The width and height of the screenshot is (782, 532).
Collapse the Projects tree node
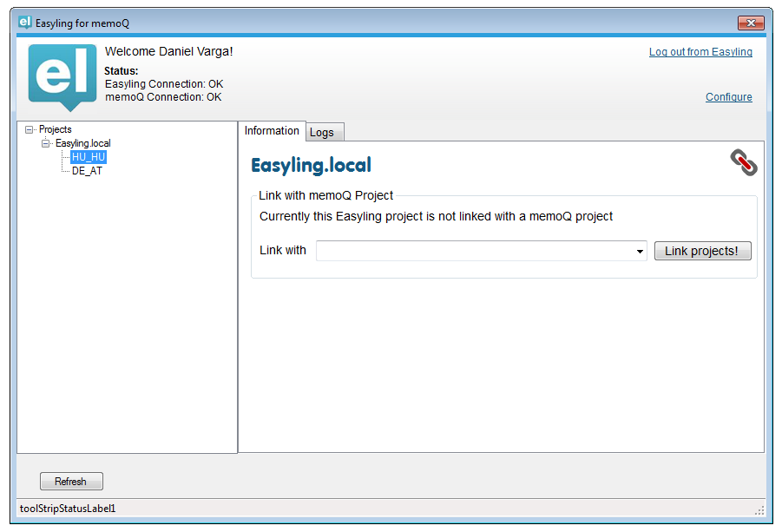[29, 129]
